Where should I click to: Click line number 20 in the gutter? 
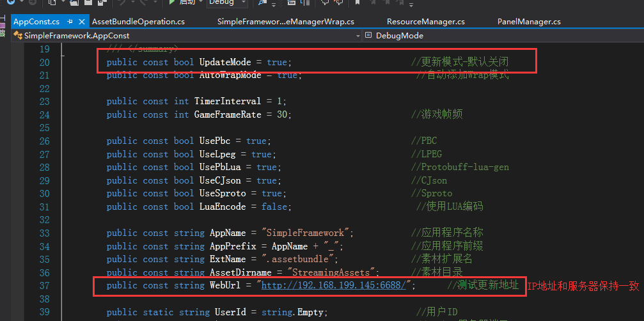point(44,62)
